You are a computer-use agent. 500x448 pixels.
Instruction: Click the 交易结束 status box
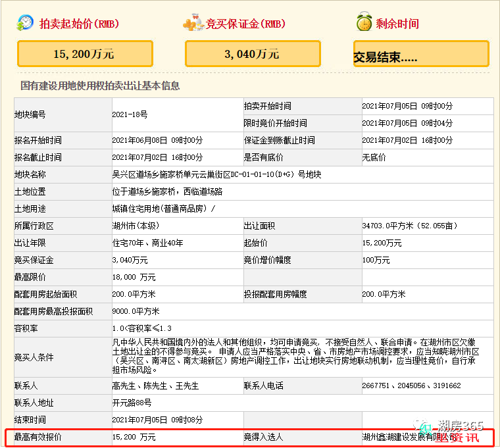[x=421, y=53]
